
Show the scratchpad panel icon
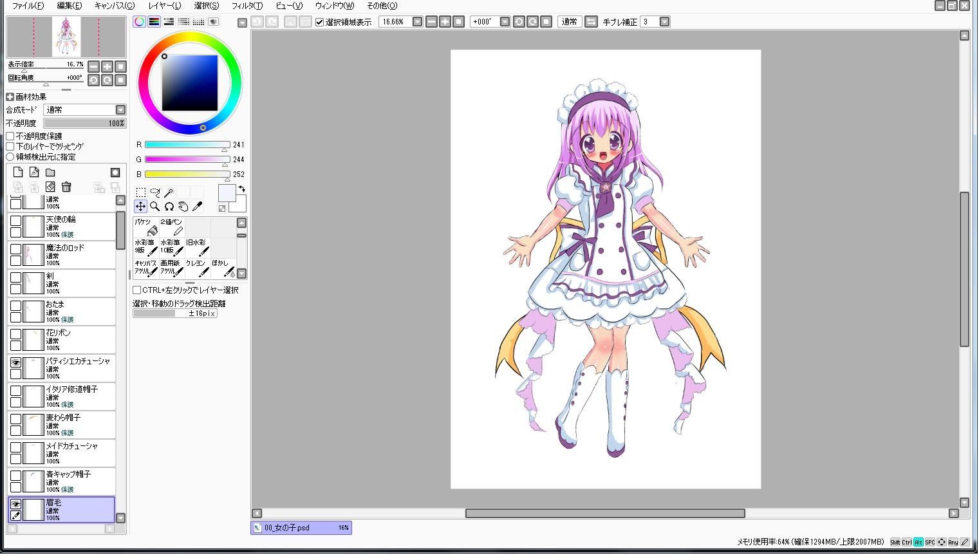213,21
